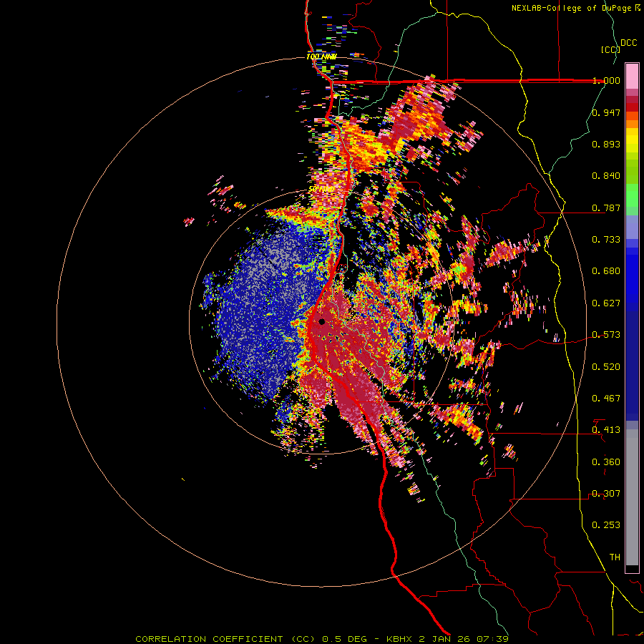Select the 0.413 legend value

click(x=606, y=430)
